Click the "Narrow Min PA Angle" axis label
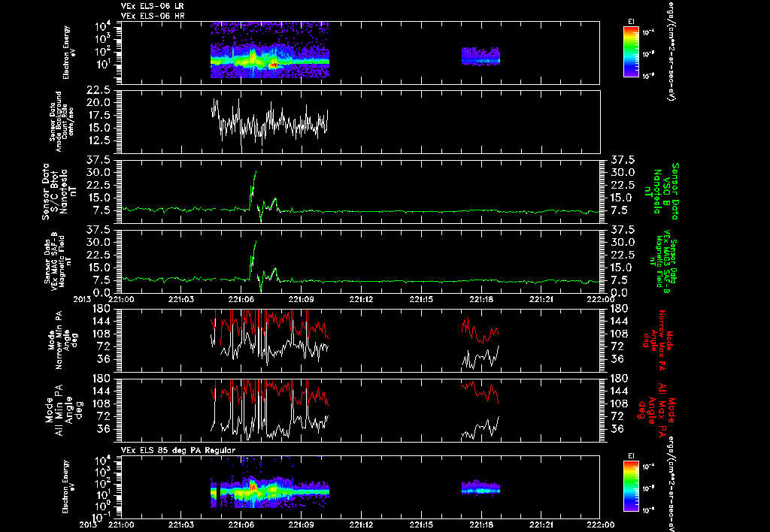770x532 pixels. 63,341
